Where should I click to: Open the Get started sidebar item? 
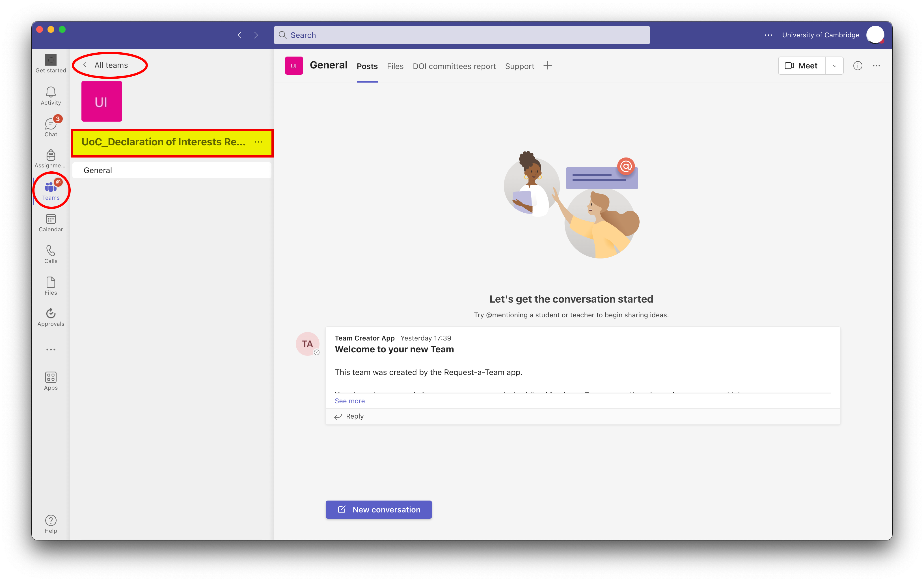pyautogui.click(x=51, y=64)
